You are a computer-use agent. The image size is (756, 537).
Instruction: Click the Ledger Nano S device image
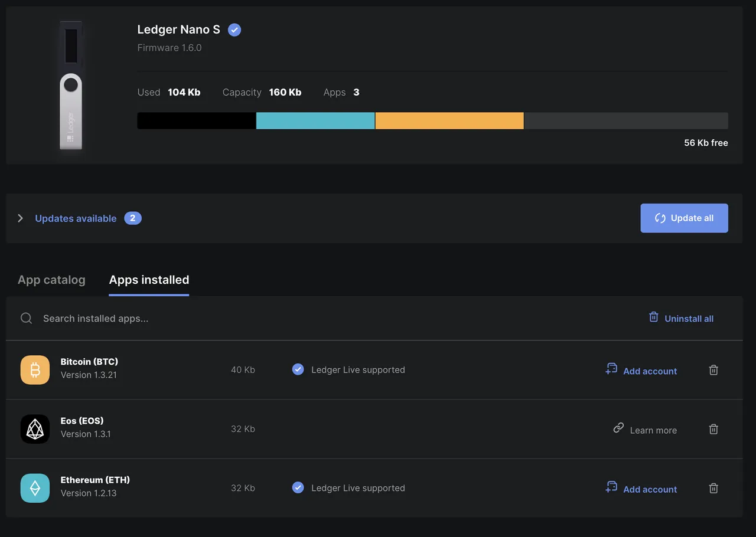(x=71, y=86)
